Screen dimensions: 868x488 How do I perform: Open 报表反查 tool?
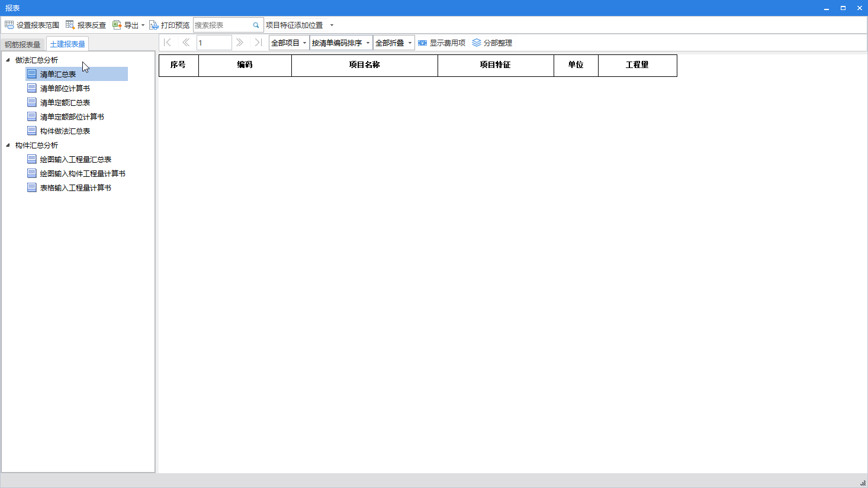pyautogui.click(x=86, y=25)
